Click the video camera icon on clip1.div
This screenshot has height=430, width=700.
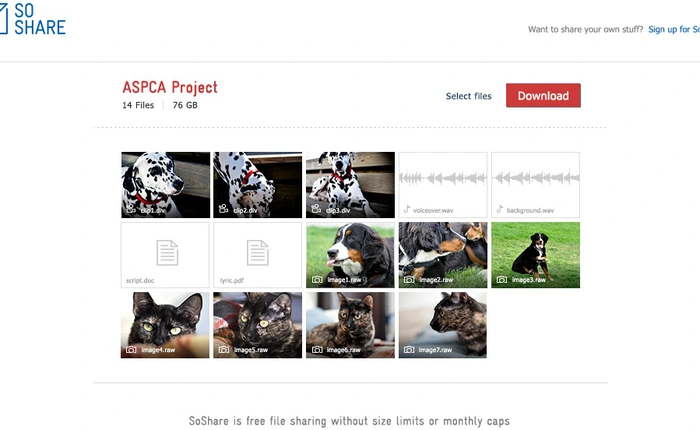click(130, 209)
